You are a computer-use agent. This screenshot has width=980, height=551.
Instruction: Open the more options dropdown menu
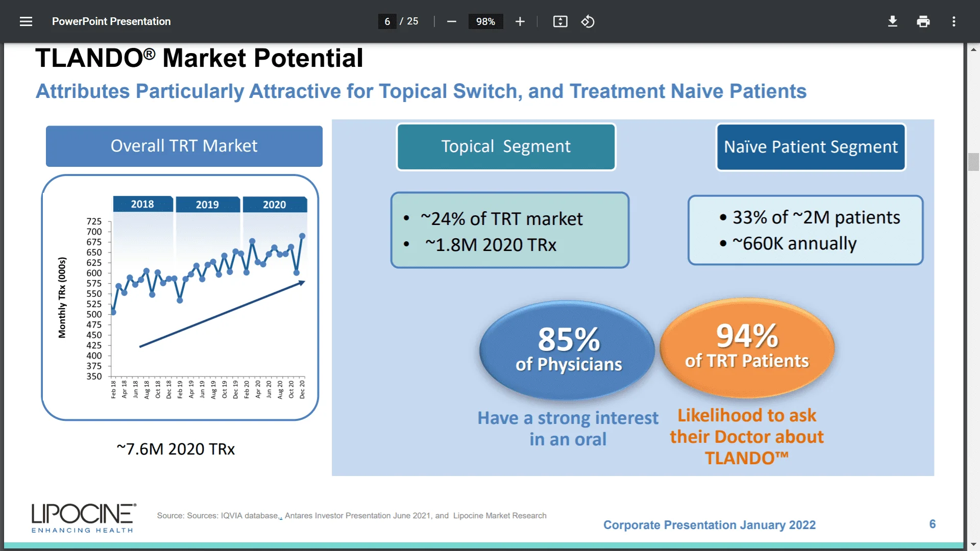pyautogui.click(x=954, y=21)
